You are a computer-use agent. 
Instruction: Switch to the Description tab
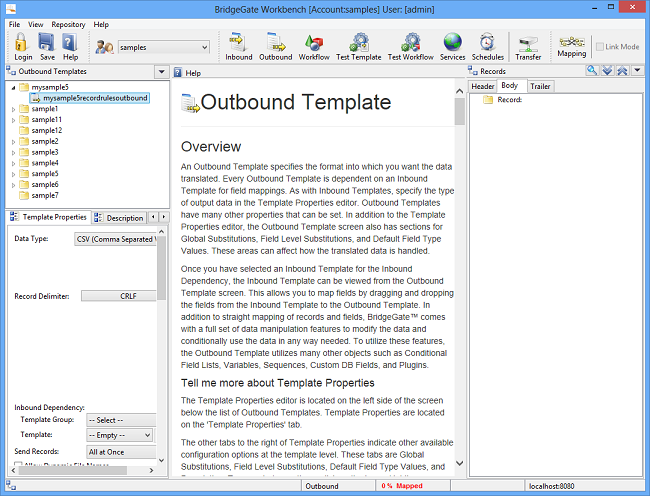pyautogui.click(x=119, y=218)
